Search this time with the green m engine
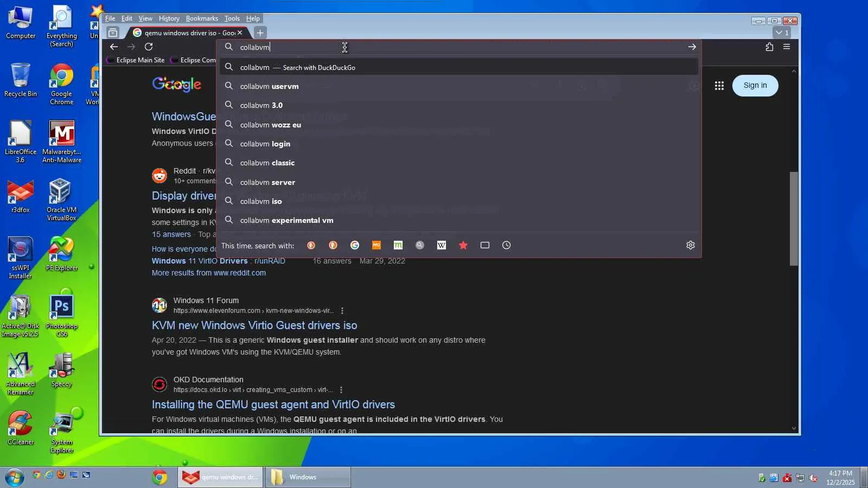 (398, 246)
